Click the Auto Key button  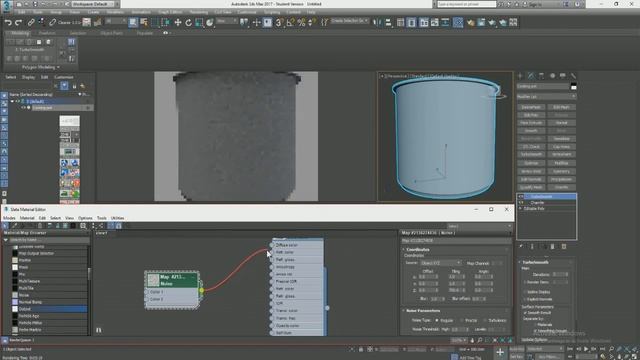516,349
